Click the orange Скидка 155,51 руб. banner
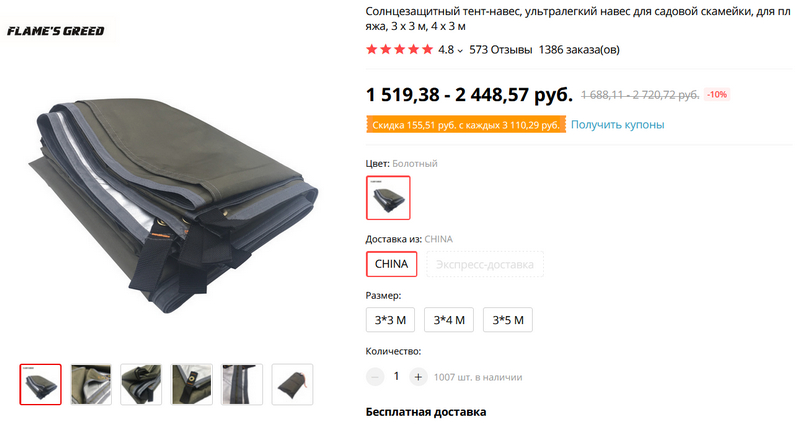Image resolution: width=800 pixels, height=424 pixels. tap(466, 125)
